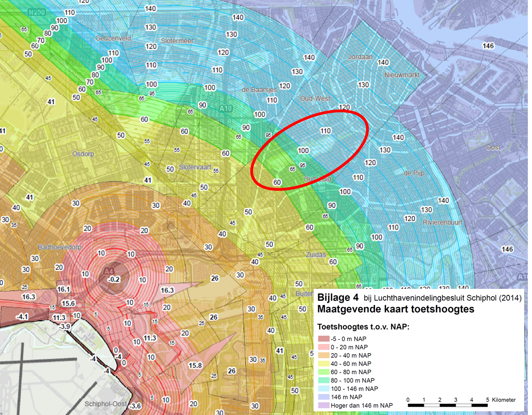Viewport: 532px width, 415px height.
Task: Click the -0.2 height value
Action: [x=114, y=280]
